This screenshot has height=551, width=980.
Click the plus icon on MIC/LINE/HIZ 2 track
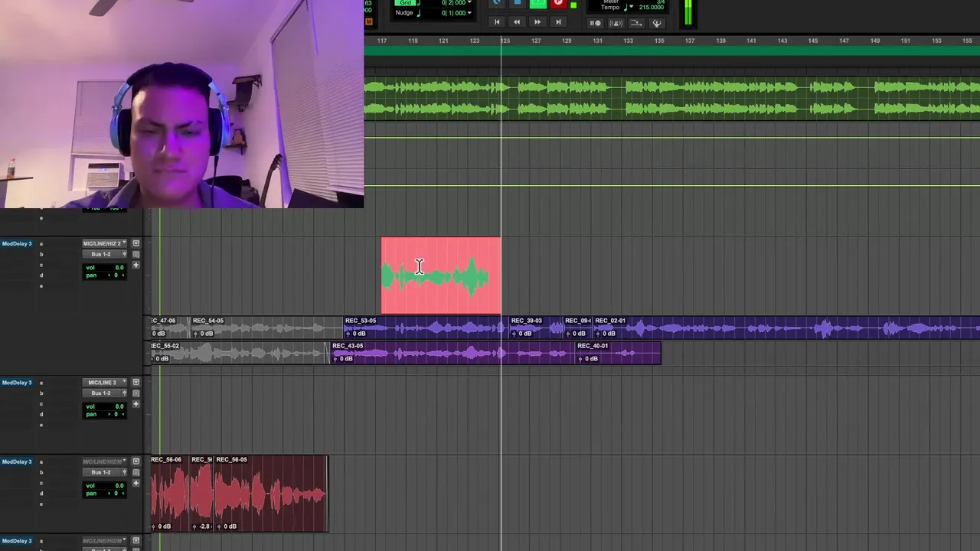[136, 266]
